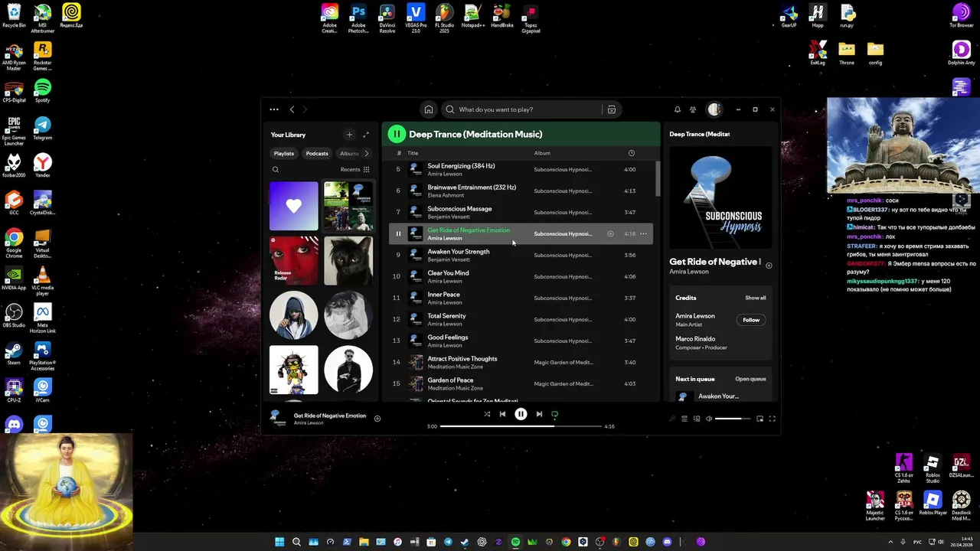Select Brainwave Entrainment (232 Hz) track

tap(521, 191)
